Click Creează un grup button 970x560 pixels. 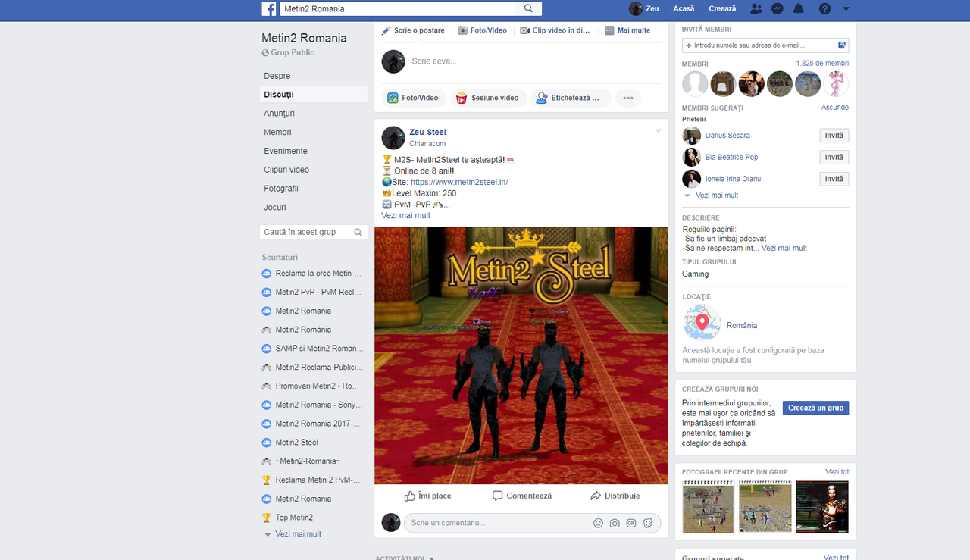pos(815,408)
